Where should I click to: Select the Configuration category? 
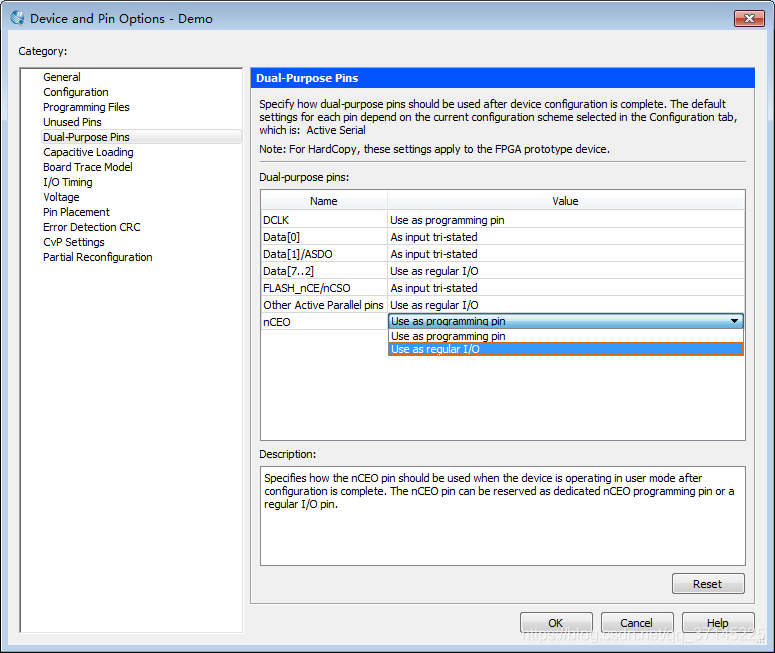tap(76, 92)
